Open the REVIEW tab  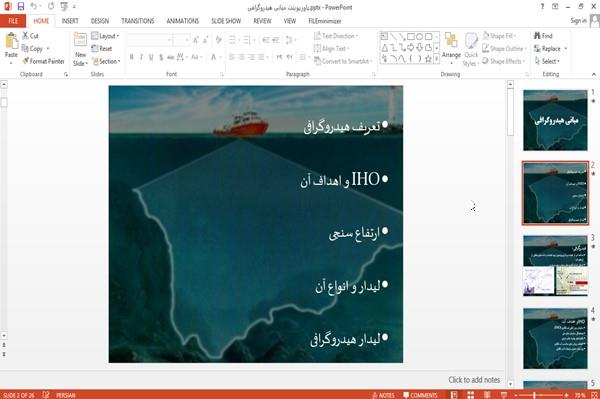262,21
